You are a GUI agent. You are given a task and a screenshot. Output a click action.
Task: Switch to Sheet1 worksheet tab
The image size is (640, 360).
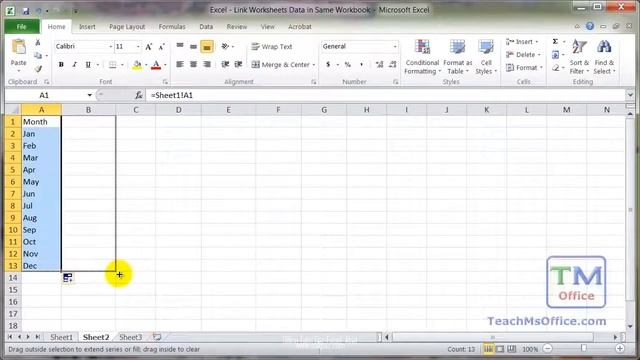(x=61, y=337)
